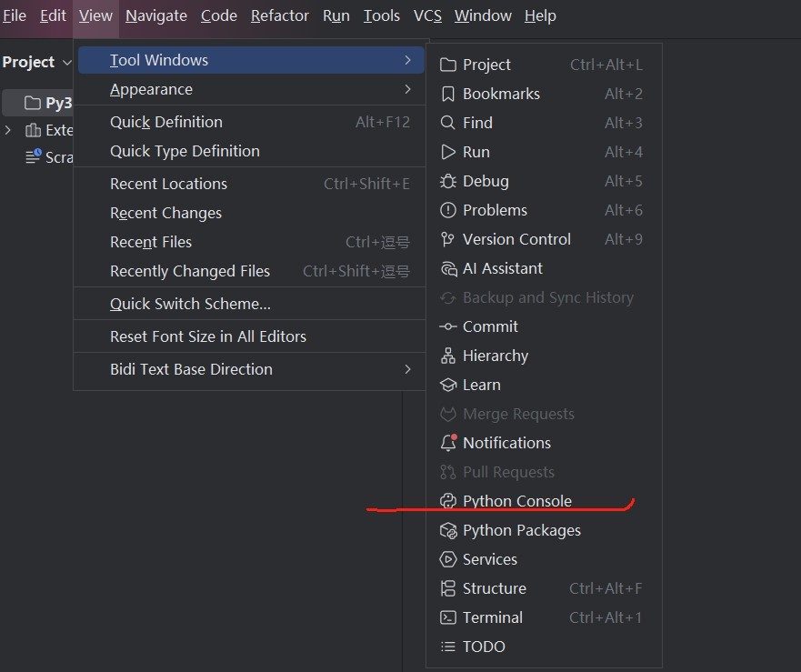Click the Bookmarks icon in Tool Windows
This screenshot has width=801, height=672.
click(x=447, y=94)
